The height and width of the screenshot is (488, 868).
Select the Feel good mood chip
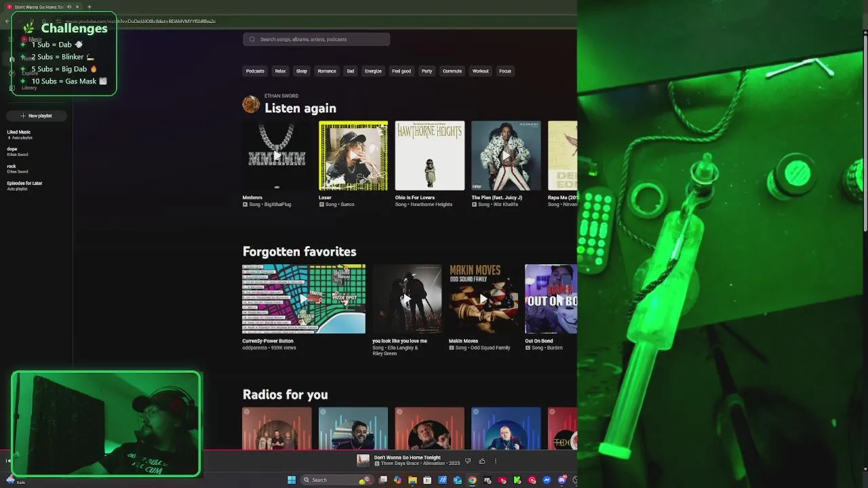[401, 71]
